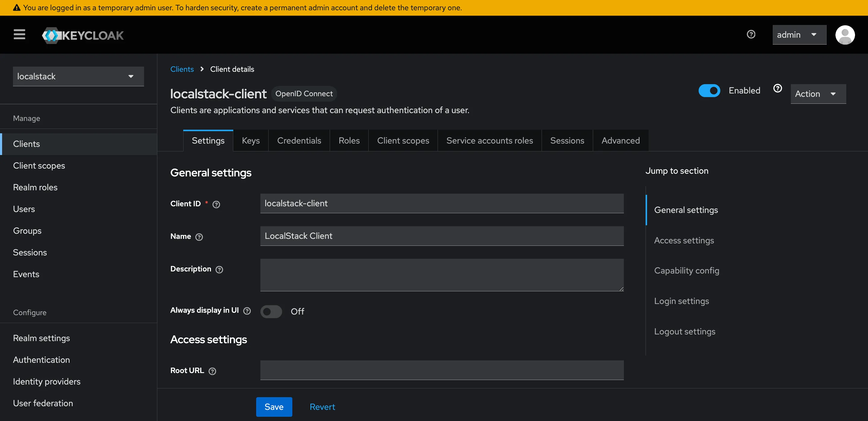Expand the Action dropdown
The image size is (868, 421).
point(818,94)
